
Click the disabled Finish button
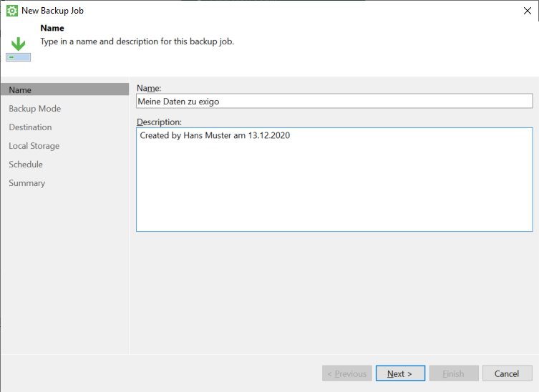click(x=454, y=373)
